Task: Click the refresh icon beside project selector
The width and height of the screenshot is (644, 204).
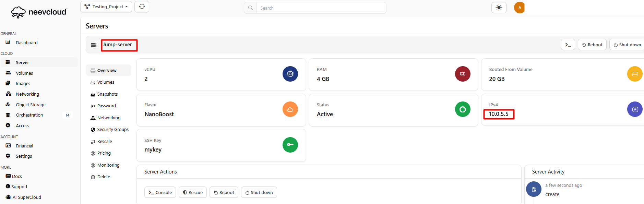Action: tap(142, 7)
